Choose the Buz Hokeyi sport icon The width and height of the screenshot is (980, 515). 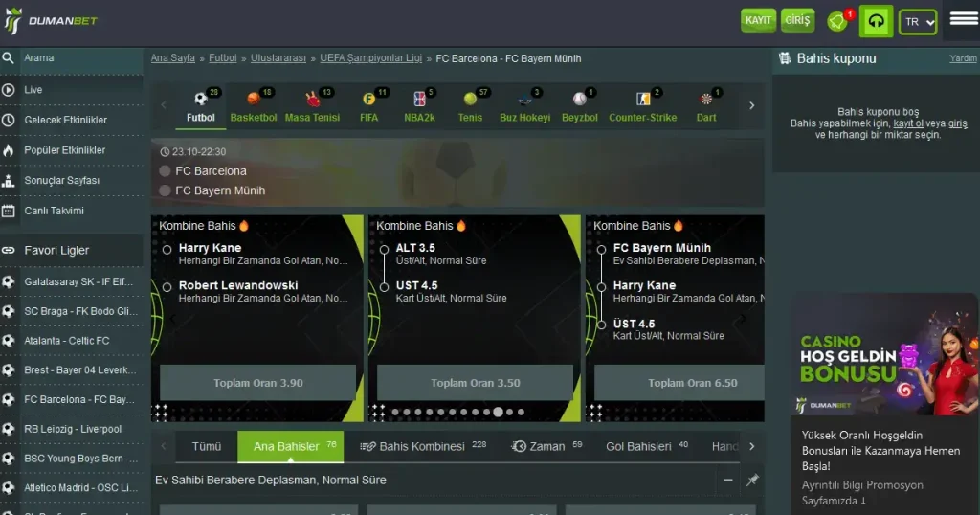point(524,106)
